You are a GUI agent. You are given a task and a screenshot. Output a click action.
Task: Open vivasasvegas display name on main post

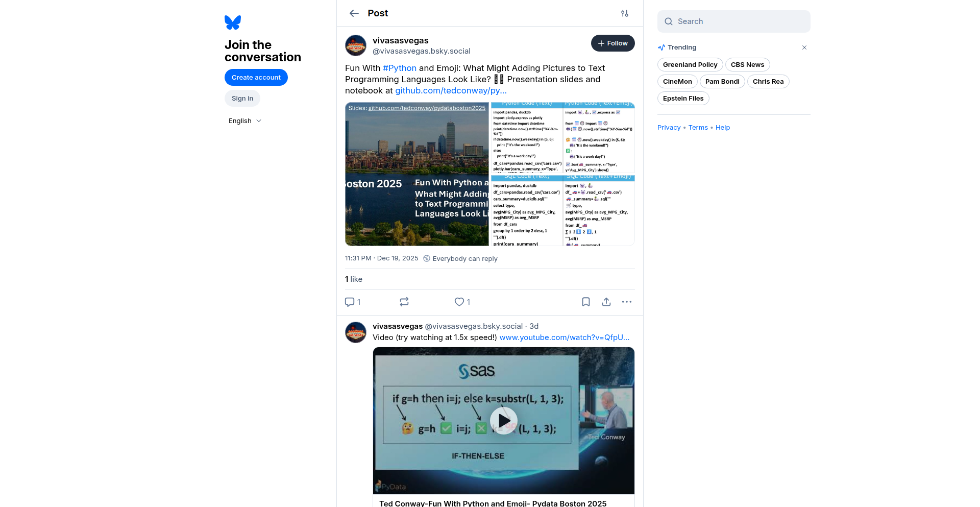[401, 41]
